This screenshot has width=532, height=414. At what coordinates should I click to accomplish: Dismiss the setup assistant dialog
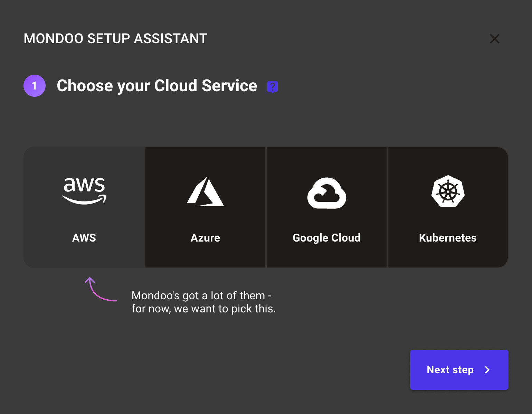[495, 39]
